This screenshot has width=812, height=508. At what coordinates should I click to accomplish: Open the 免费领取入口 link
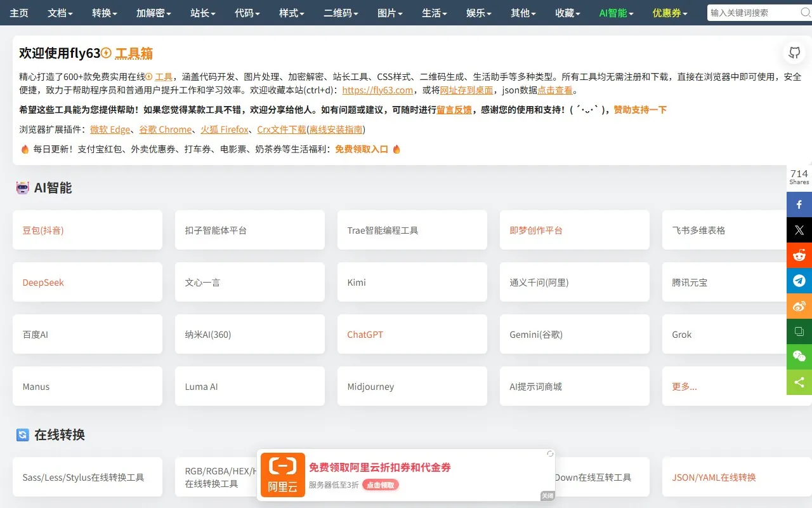point(363,149)
